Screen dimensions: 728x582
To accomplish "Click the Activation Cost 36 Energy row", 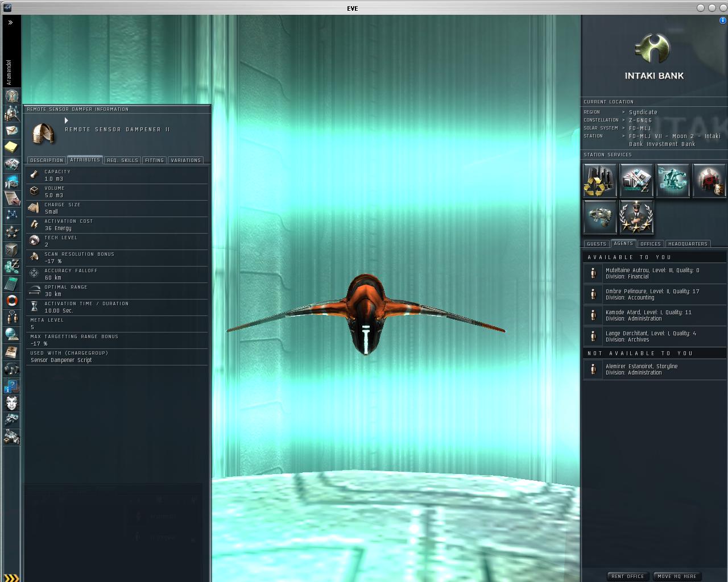I will pos(117,225).
